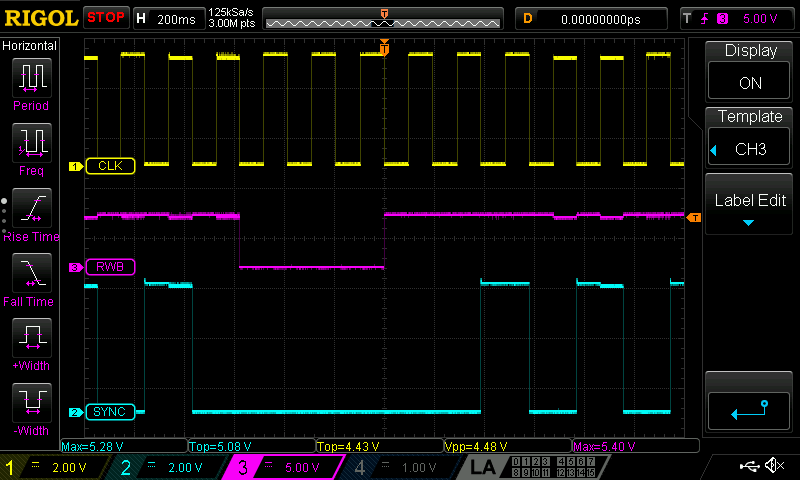Expand the Label Edit menu
The height and width of the screenshot is (480, 800).
coord(749,205)
